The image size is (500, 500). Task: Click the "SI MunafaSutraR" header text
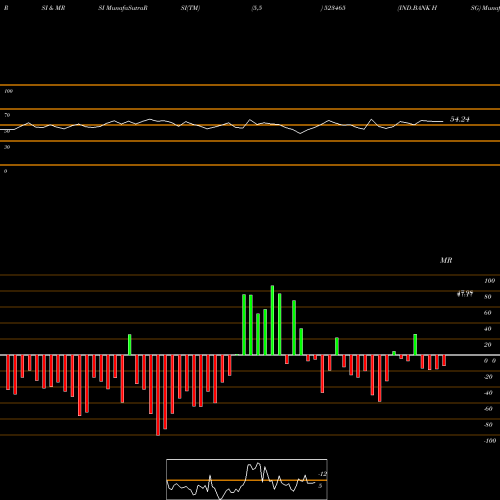[123, 8]
